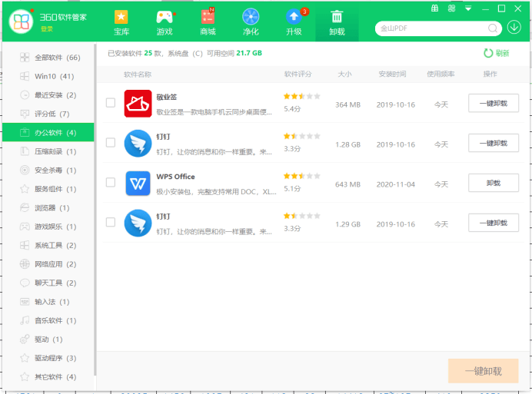
Task: Select 办公软件 (4) category
Action: click(x=48, y=133)
